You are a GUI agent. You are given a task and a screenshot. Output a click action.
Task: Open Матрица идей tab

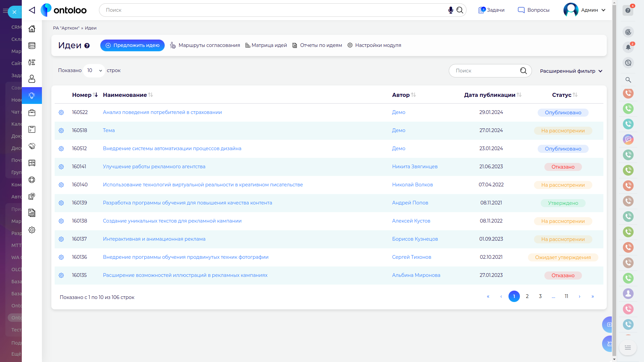pos(266,45)
